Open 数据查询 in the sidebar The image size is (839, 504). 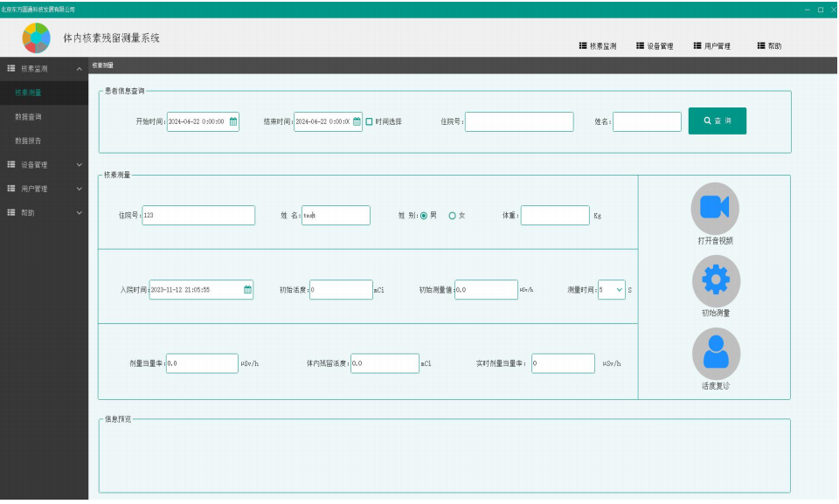(44, 117)
